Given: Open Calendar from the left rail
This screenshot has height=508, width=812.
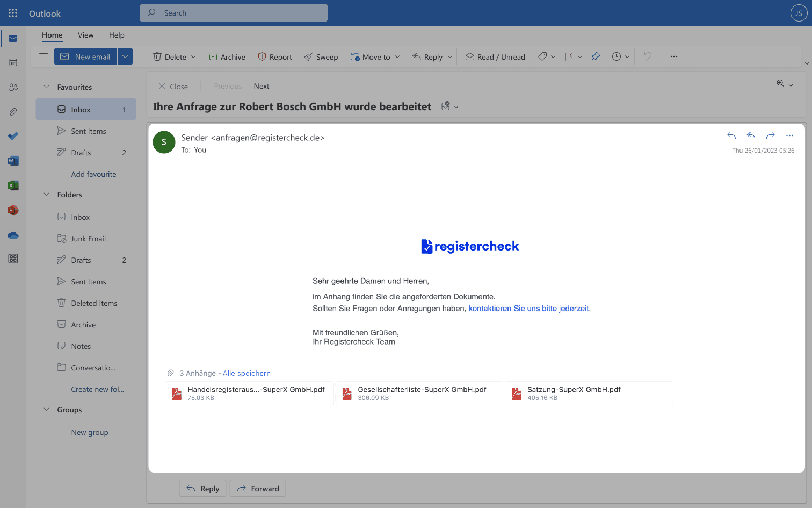Looking at the screenshot, I should point(13,62).
